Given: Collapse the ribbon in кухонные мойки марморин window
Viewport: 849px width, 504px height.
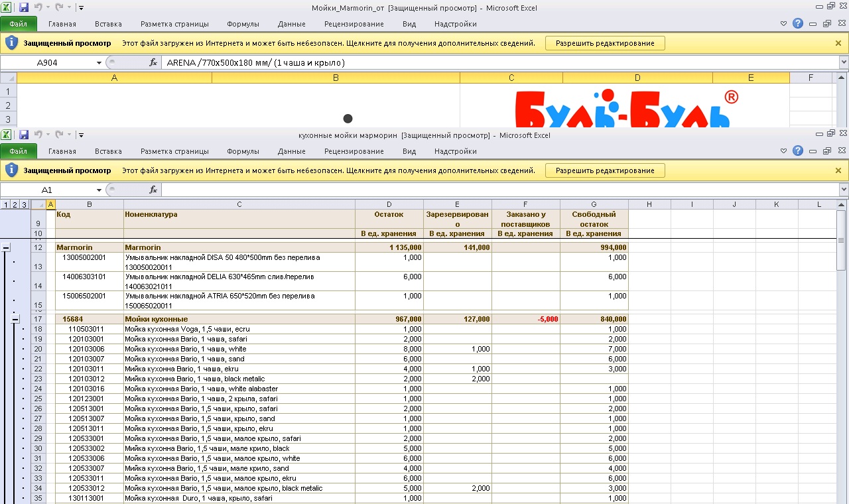Looking at the screenshot, I should pos(784,151).
